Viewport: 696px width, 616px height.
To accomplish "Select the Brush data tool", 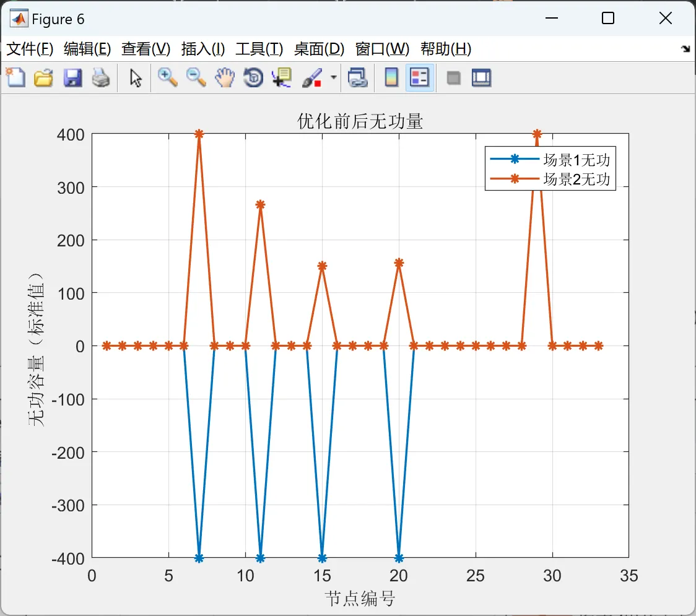I will tap(313, 77).
